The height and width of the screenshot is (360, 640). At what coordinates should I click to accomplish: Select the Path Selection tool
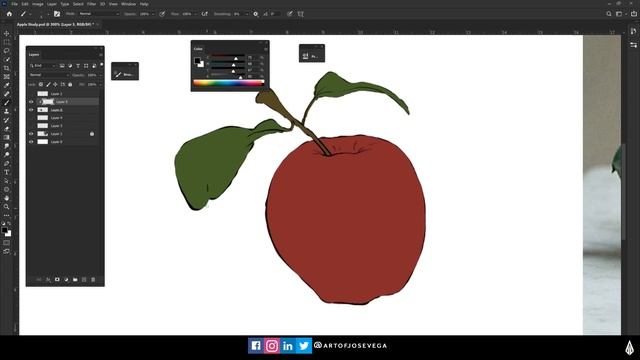7,181
